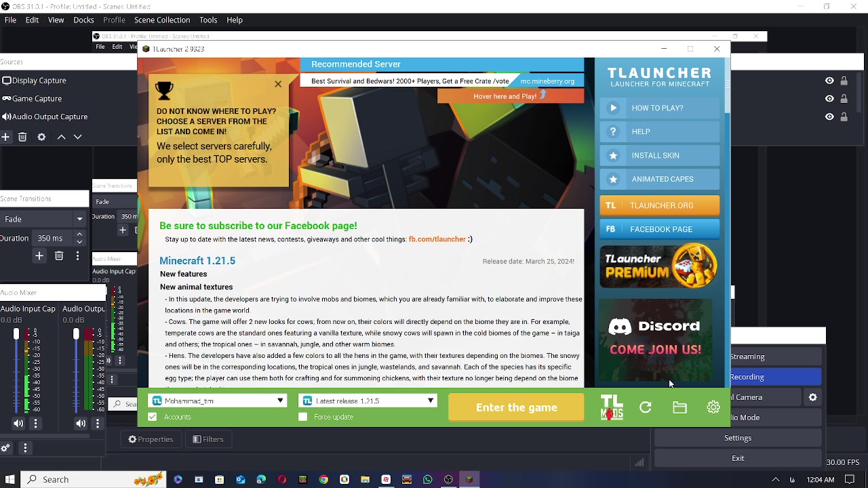Click the Recording button in OBS
The width and height of the screenshot is (868, 488).
pos(776,377)
